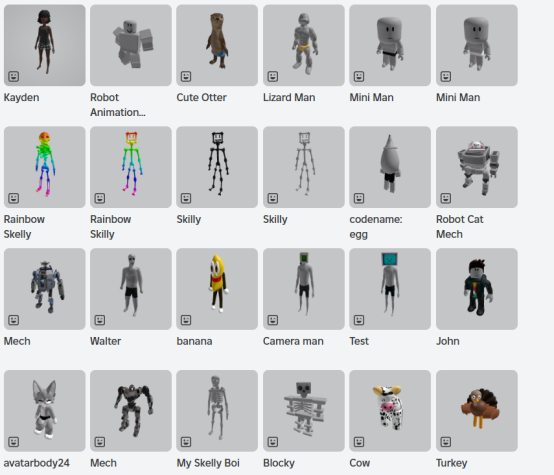Click the face icon on the Turkey tile
The width and height of the screenshot is (554, 475).
pos(446,442)
